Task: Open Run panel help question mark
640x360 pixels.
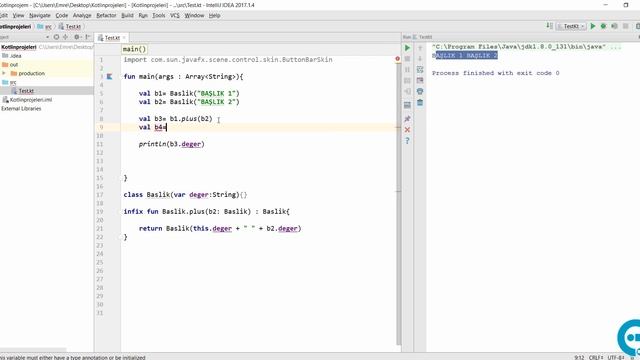Action: pos(407,141)
